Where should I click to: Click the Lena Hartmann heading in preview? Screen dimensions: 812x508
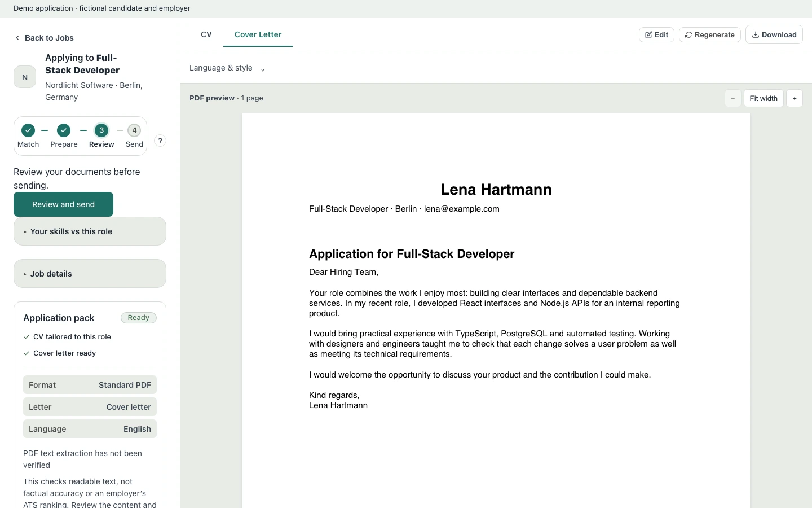(x=496, y=190)
